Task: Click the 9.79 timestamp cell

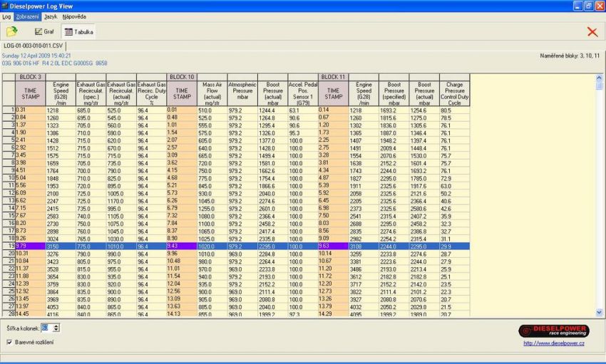Action: (x=30, y=246)
